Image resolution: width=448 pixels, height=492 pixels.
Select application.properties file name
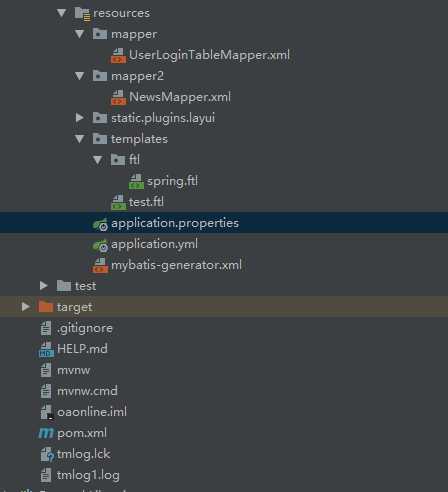click(x=175, y=223)
